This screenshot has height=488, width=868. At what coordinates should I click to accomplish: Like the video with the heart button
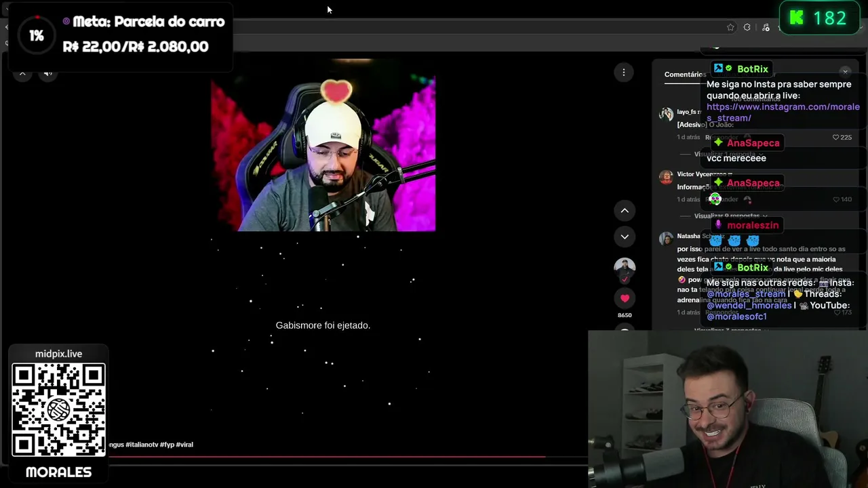coord(625,298)
